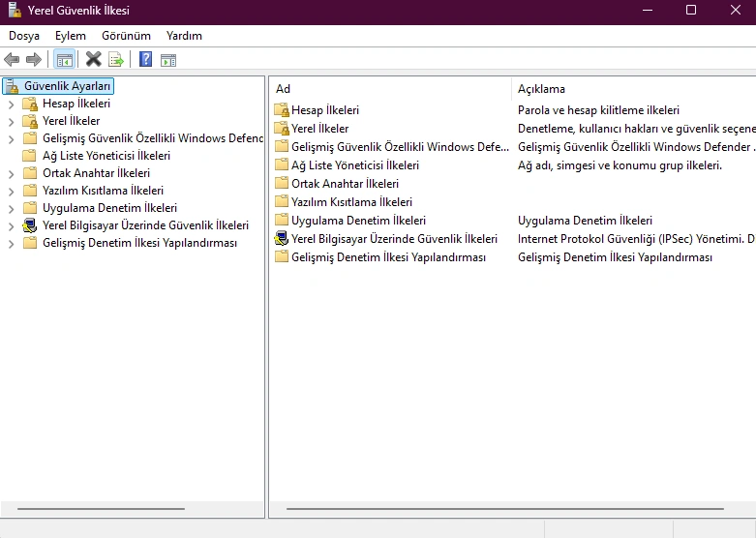Expand Gelişmiş Denetim İlkesi Yapılandırması tree node
This screenshot has width=756, height=538.
click(12, 244)
